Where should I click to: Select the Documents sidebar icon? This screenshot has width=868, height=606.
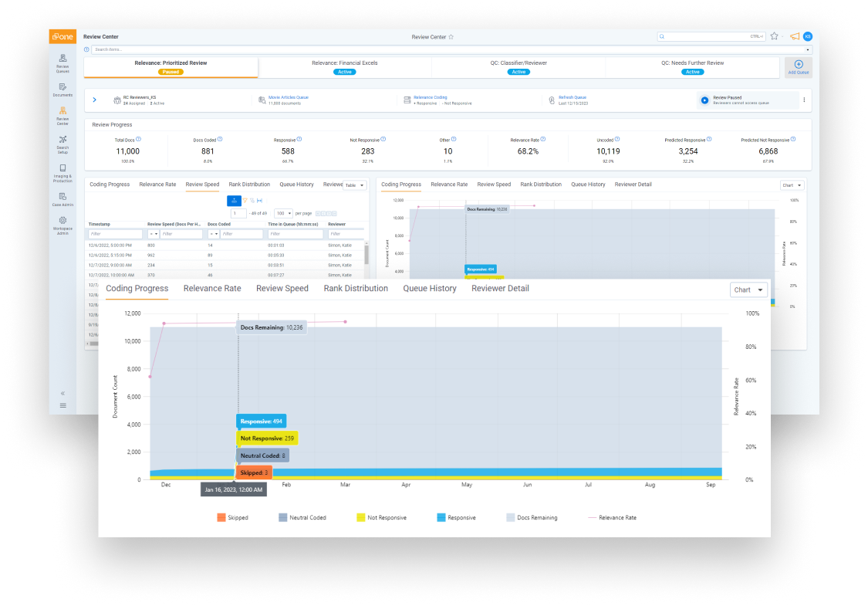click(x=62, y=90)
